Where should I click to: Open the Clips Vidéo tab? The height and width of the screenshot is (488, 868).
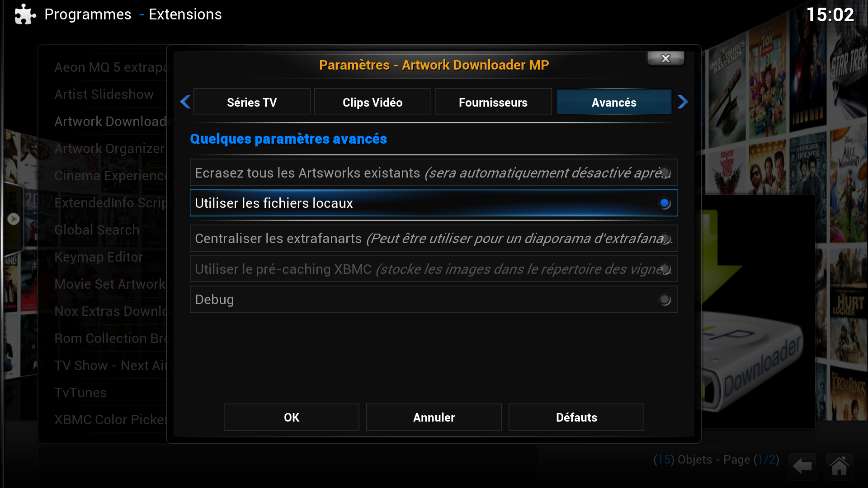pos(373,103)
